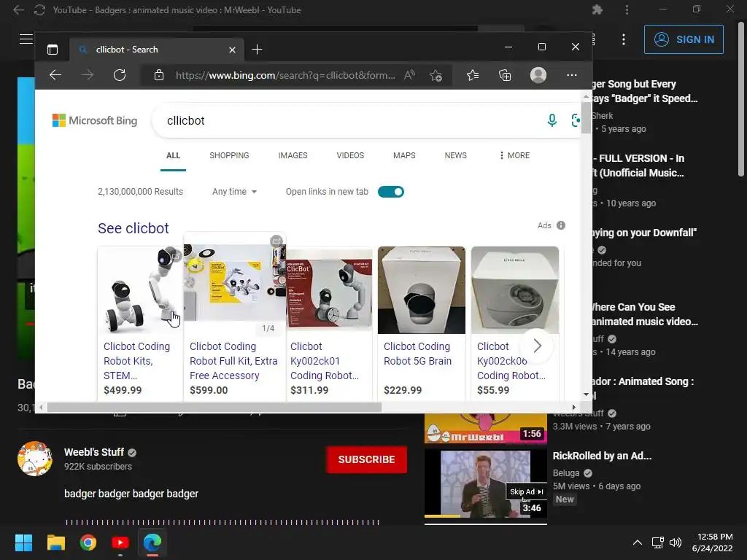The height and width of the screenshot is (560, 747).
Task: Switch to the SHOPPING tab
Action: [x=229, y=156]
